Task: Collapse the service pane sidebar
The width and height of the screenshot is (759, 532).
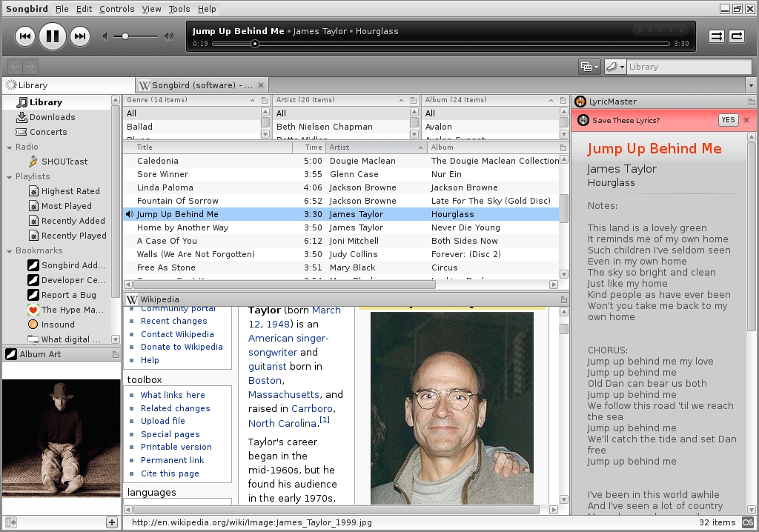Action: (x=11, y=522)
